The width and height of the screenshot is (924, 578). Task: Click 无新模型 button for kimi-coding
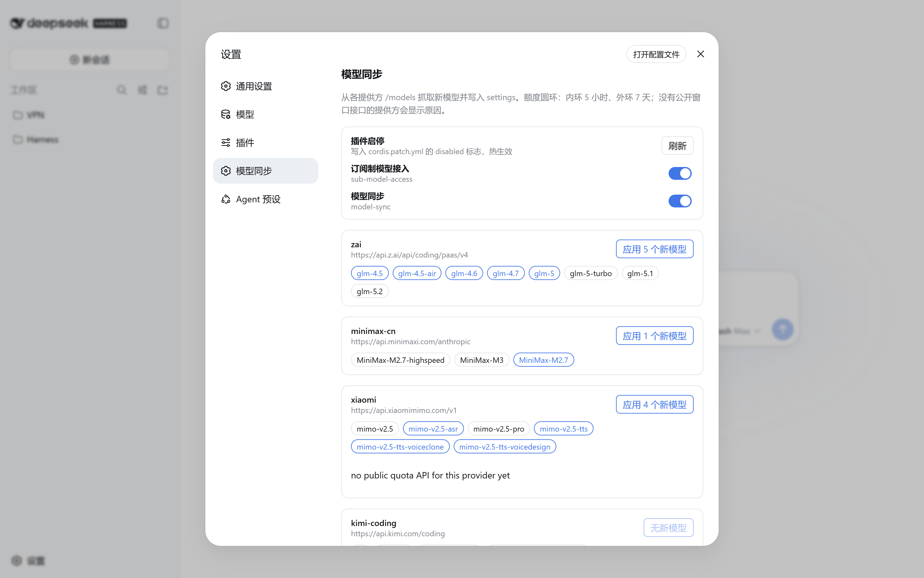[668, 528]
